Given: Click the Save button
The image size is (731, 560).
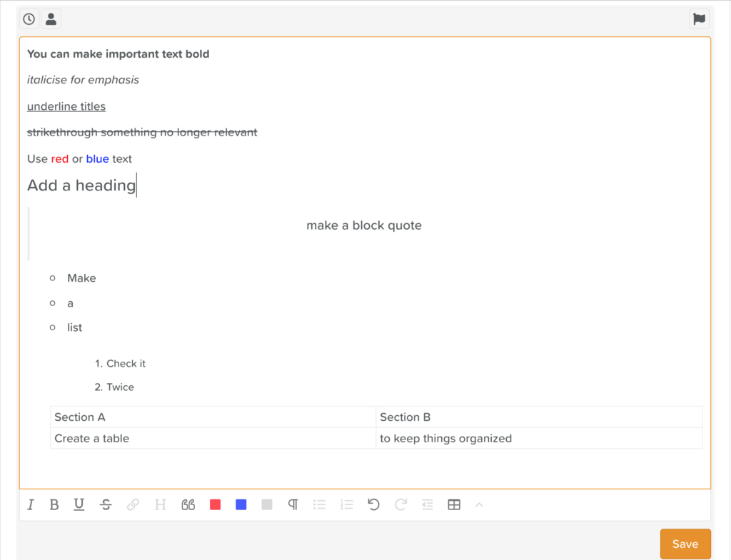Looking at the screenshot, I should tap(685, 544).
